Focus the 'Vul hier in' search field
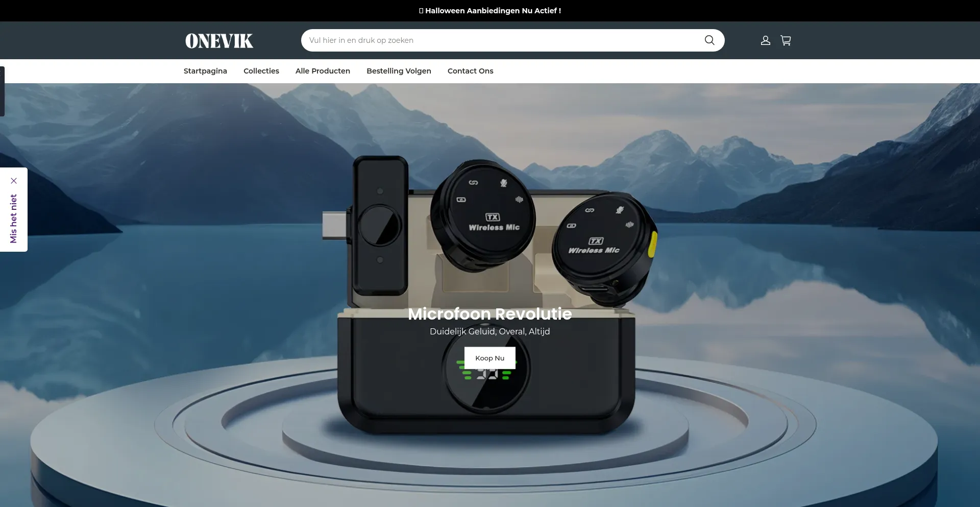The height and width of the screenshot is (507, 980). point(500,40)
